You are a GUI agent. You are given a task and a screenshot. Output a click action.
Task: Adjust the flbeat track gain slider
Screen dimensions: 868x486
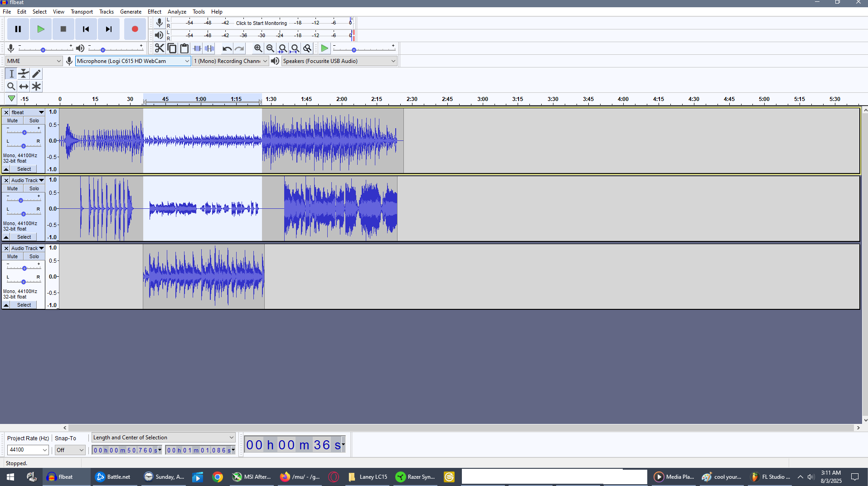click(x=24, y=132)
